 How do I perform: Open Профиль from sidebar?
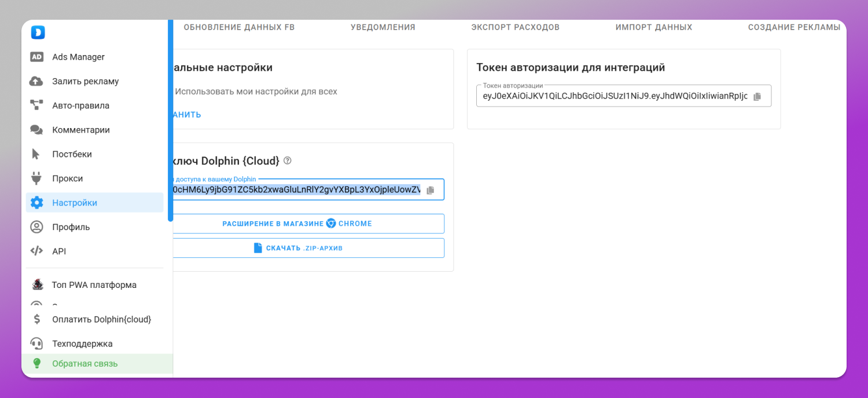[95, 227]
